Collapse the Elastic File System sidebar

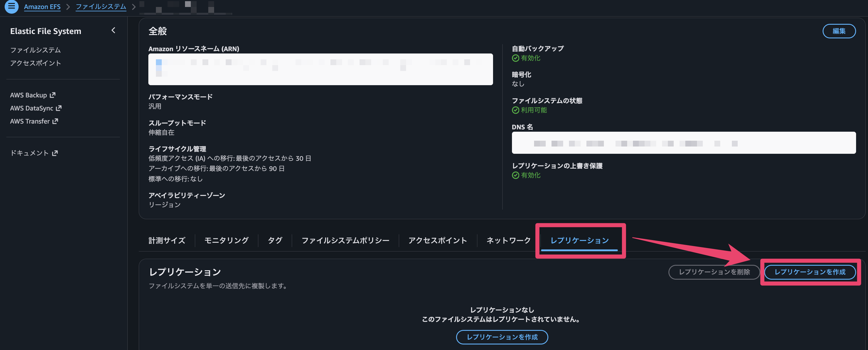pyautogui.click(x=113, y=30)
